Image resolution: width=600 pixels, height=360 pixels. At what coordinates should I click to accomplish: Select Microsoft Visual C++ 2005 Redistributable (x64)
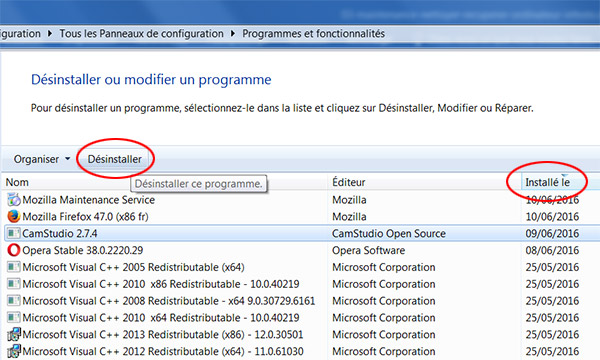[x=133, y=267]
